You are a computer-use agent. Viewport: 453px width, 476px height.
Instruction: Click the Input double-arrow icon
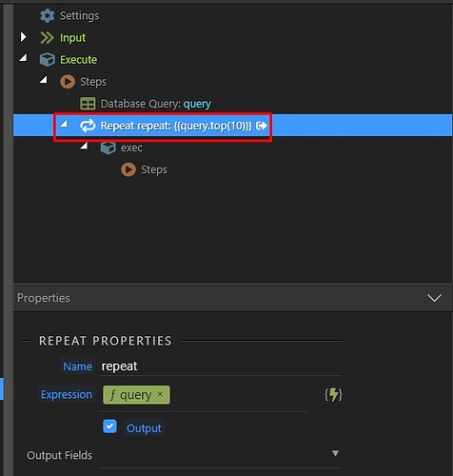(47, 38)
